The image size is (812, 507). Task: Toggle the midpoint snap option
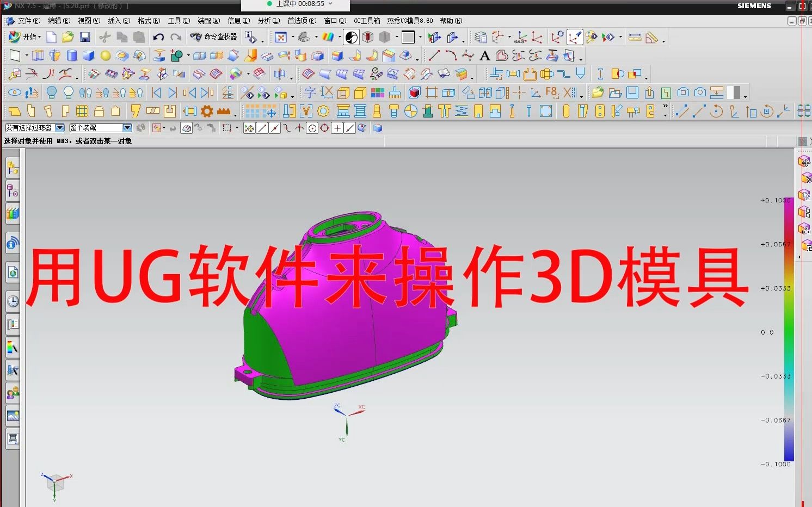click(275, 128)
